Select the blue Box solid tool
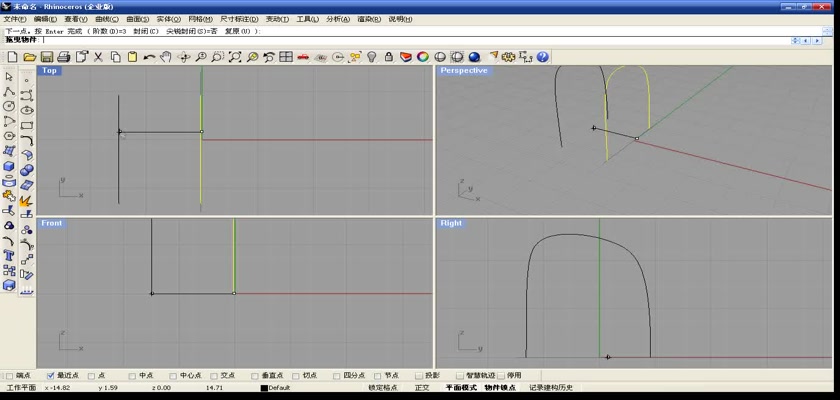This screenshot has height=400, width=840. (9, 167)
